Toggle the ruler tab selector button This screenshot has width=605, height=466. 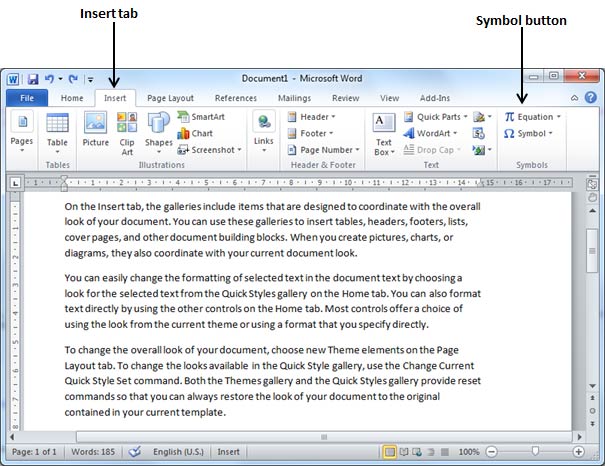point(15,183)
